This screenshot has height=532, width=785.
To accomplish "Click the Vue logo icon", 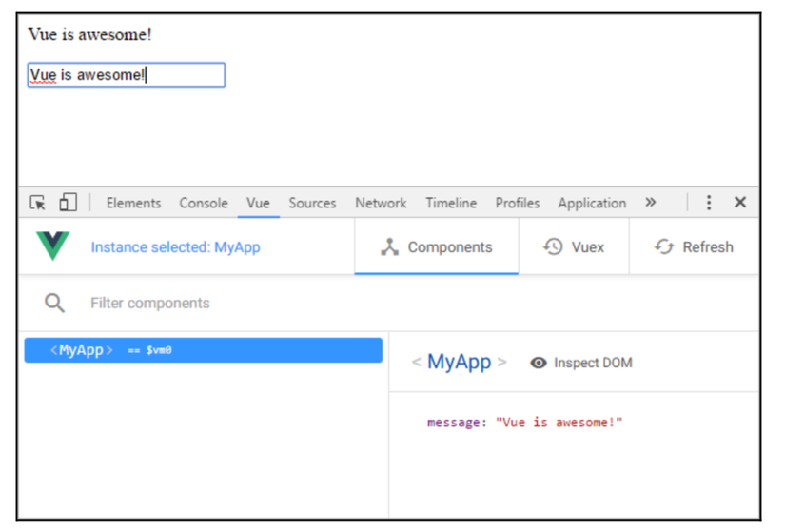I will click(x=52, y=246).
